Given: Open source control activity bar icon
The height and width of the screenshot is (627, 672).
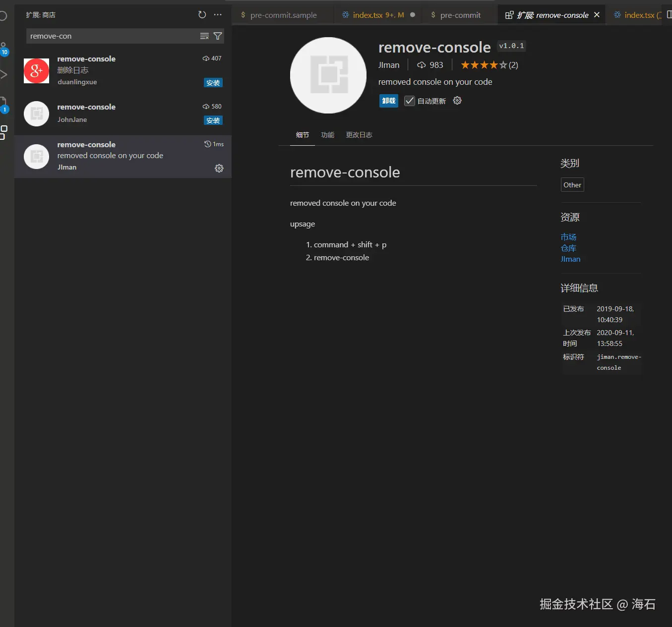Looking at the screenshot, I should [x=3, y=49].
